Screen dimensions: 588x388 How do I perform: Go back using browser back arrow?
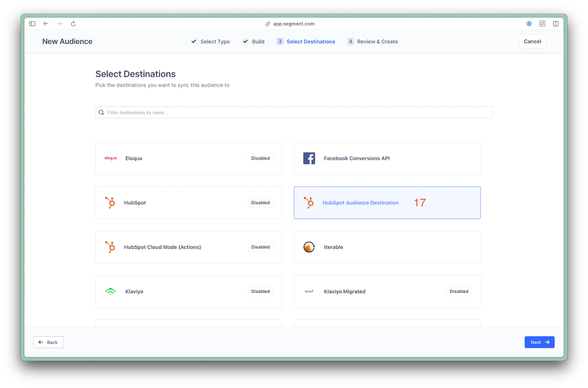point(46,24)
